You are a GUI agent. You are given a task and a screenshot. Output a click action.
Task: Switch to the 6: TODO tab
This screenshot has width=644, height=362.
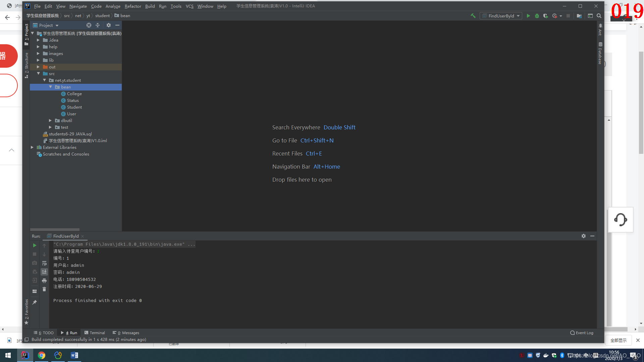pyautogui.click(x=44, y=333)
